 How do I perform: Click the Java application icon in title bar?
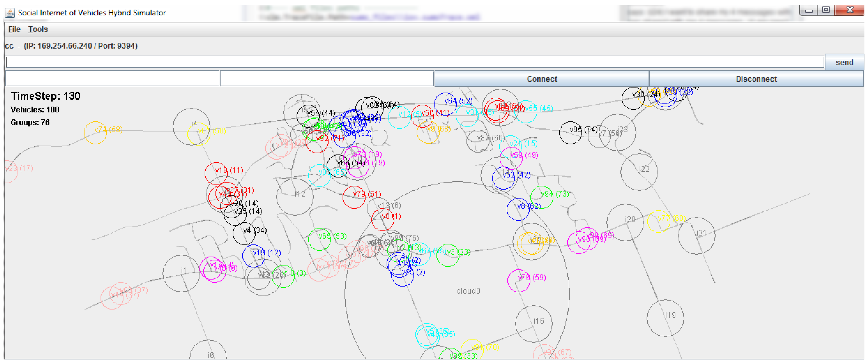10,13
